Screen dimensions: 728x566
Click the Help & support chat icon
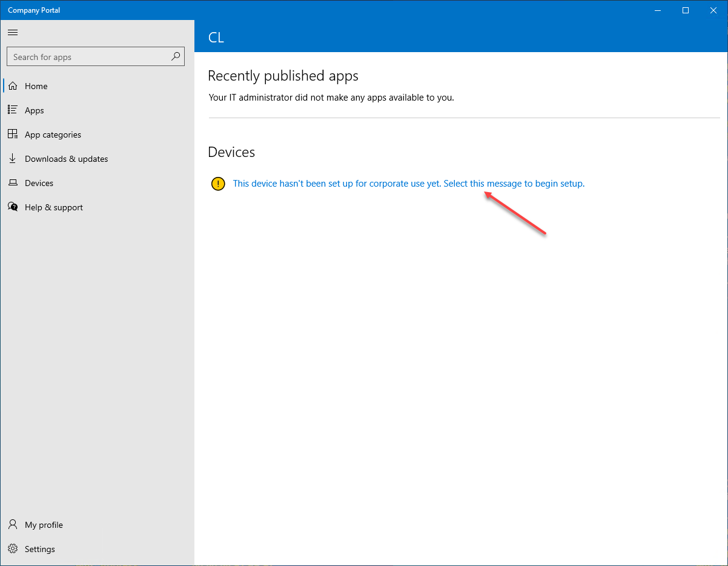point(13,207)
